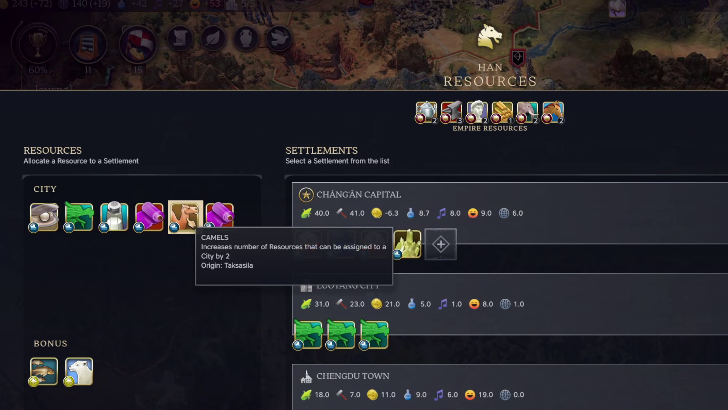The width and height of the screenshot is (728, 410).
Task: Select first purple Silk resource
Action: (150, 216)
